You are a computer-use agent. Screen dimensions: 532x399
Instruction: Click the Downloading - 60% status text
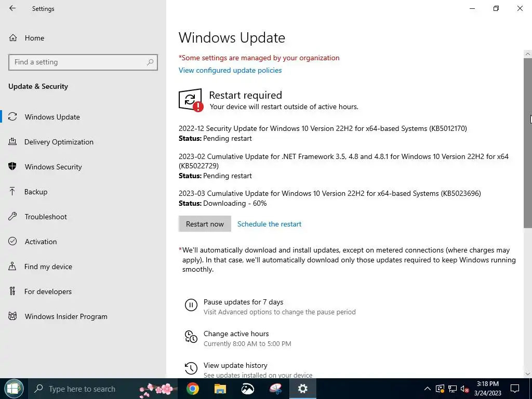235,203
